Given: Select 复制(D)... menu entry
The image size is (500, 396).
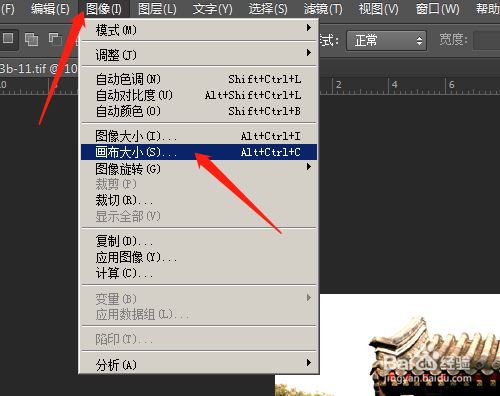Looking at the screenshot, I should [x=199, y=241].
